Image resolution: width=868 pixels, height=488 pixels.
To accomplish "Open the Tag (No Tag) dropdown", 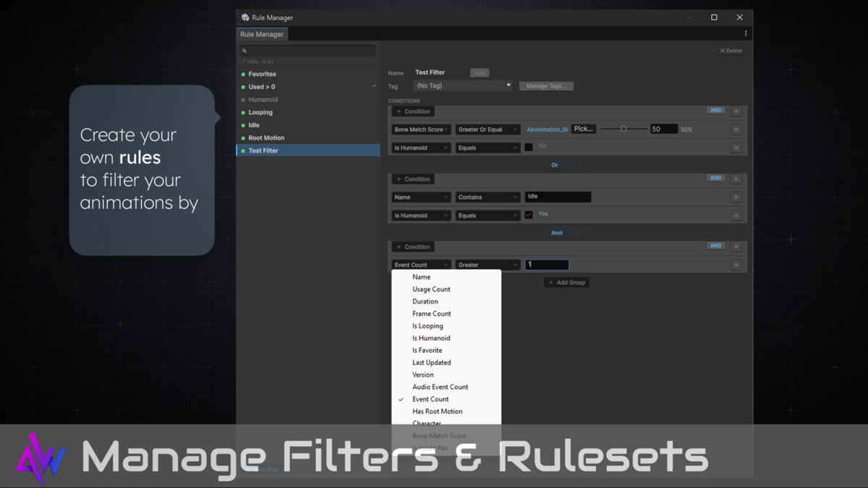I will (463, 85).
